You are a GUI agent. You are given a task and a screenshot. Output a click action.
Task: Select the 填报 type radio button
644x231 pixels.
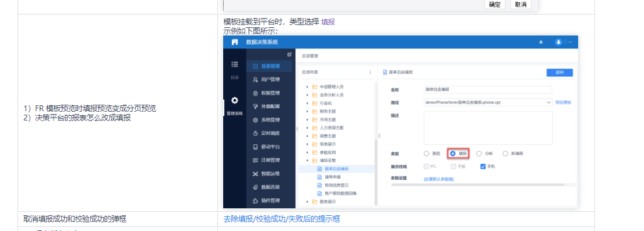(x=453, y=154)
